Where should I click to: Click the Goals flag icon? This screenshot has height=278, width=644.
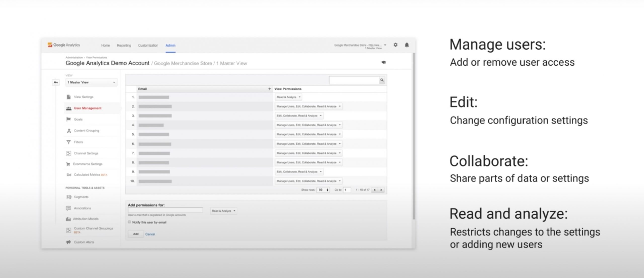68,119
